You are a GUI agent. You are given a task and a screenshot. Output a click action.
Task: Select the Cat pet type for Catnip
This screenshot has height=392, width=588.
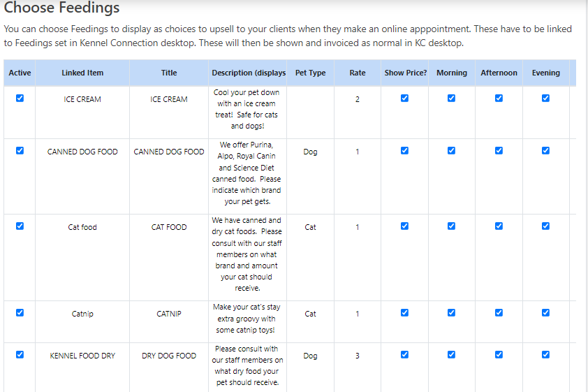pyautogui.click(x=310, y=314)
